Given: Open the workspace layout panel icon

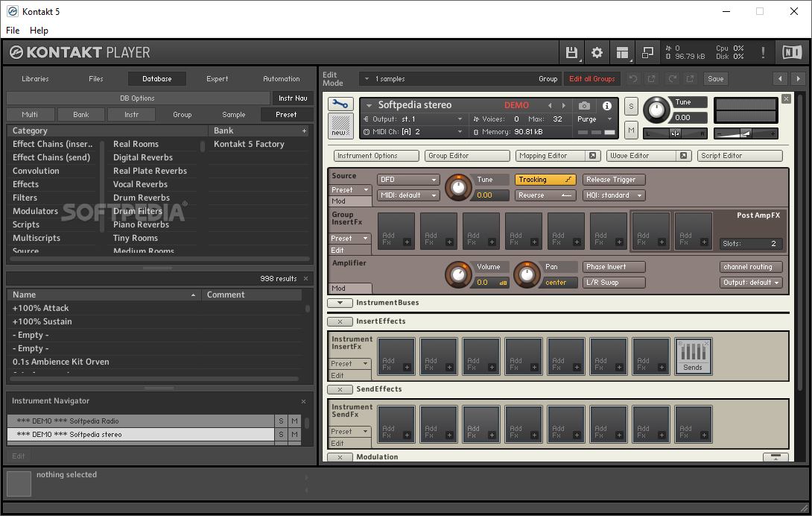Looking at the screenshot, I should [x=623, y=52].
